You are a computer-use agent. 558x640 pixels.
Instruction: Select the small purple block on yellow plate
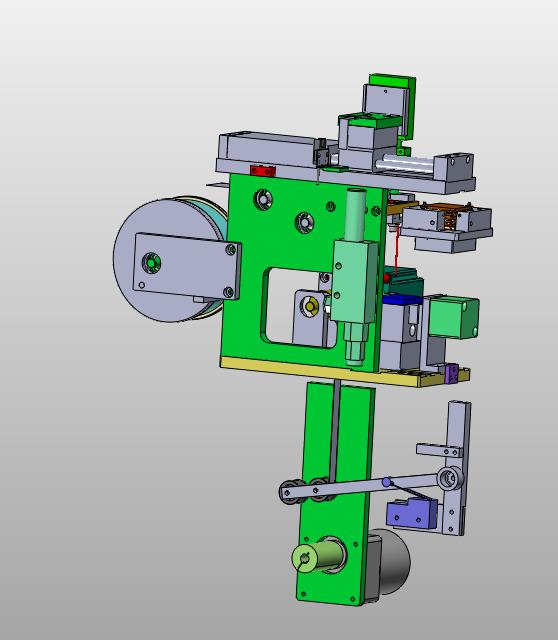(452, 373)
